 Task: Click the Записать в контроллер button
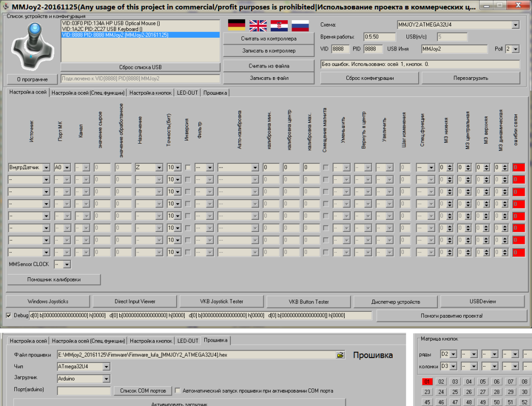pyautogui.click(x=268, y=51)
